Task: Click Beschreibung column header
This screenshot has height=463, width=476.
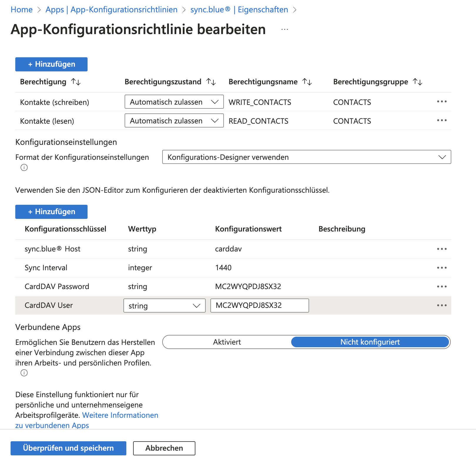Action: tap(342, 229)
